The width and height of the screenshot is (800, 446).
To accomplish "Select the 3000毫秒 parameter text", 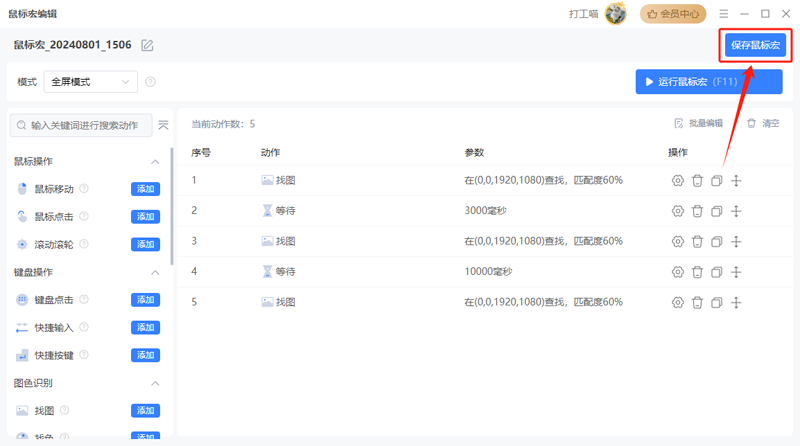I will coord(485,210).
